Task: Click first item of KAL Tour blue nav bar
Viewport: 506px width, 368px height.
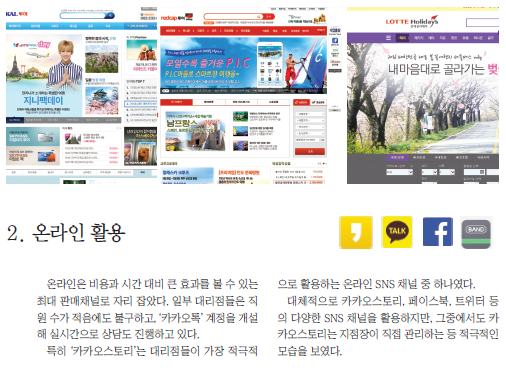Action: [x=15, y=26]
